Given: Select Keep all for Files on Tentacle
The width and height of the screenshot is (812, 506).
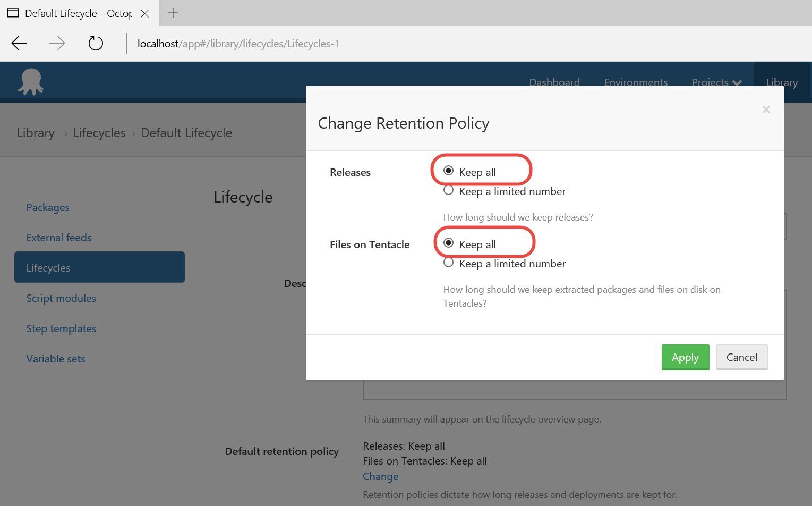Looking at the screenshot, I should point(449,243).
